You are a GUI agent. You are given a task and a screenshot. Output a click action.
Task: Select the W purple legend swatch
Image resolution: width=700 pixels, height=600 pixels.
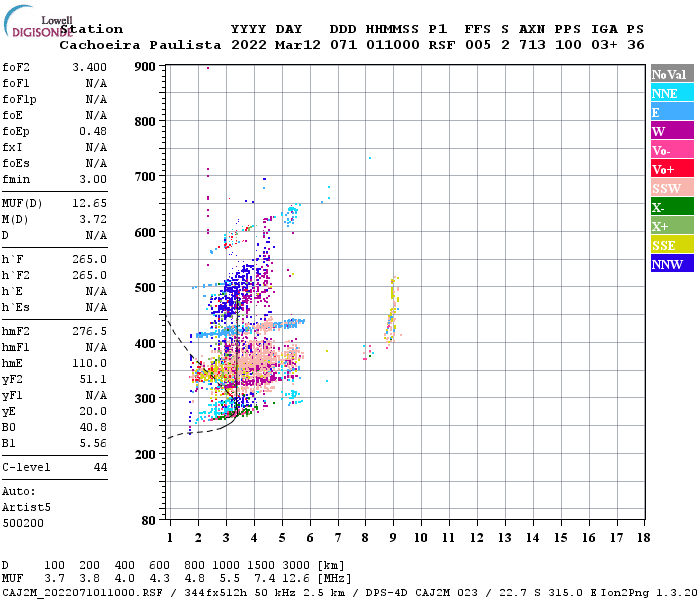tap(672, 131)
